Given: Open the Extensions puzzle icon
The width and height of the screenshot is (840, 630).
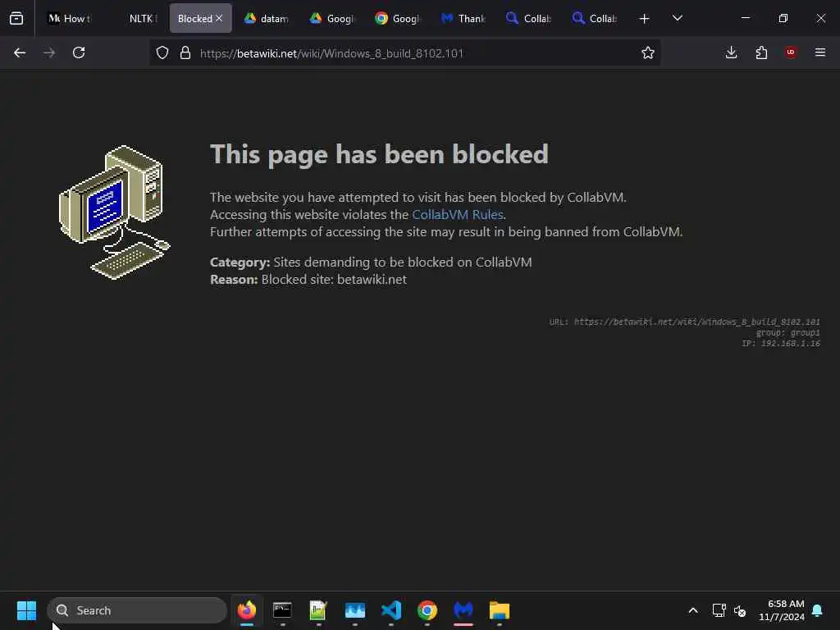Looking at the screenshot, I should click(x=761, y=52).
